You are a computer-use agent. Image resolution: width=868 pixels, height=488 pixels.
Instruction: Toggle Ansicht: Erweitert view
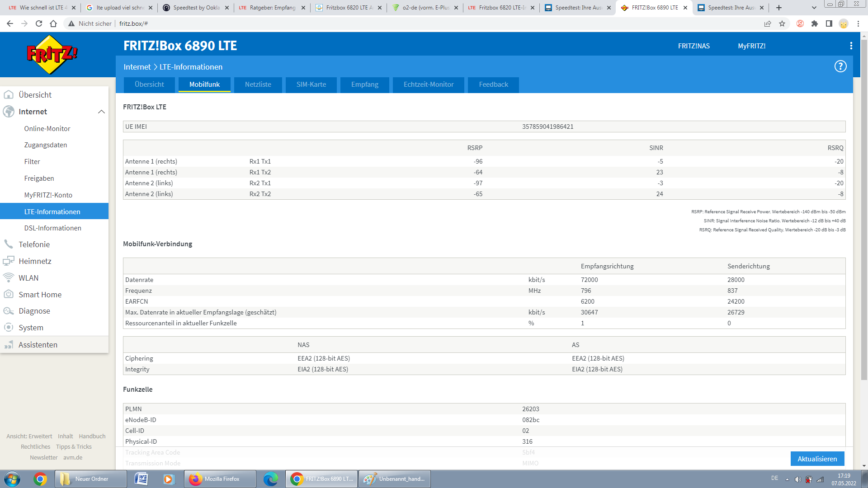(29, 436)
